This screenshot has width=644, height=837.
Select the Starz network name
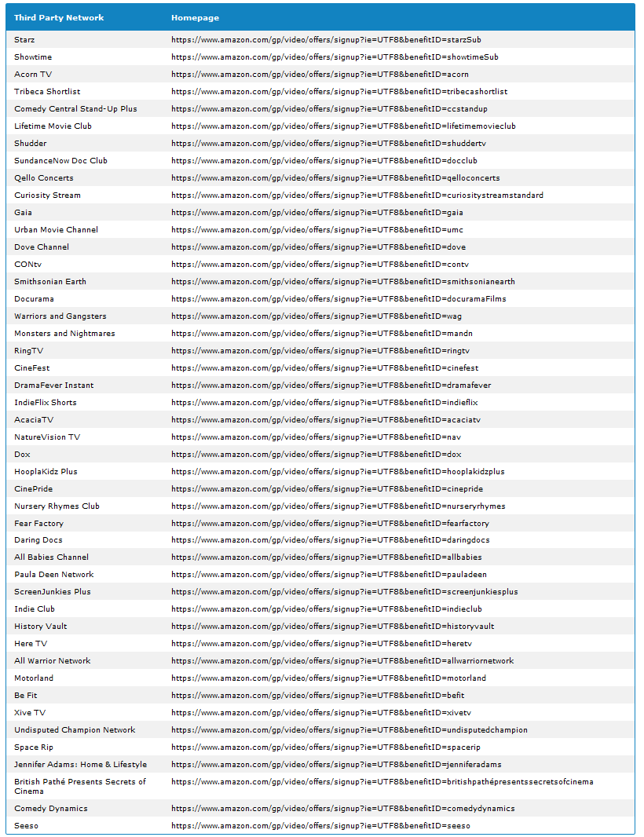pos(24,39)
